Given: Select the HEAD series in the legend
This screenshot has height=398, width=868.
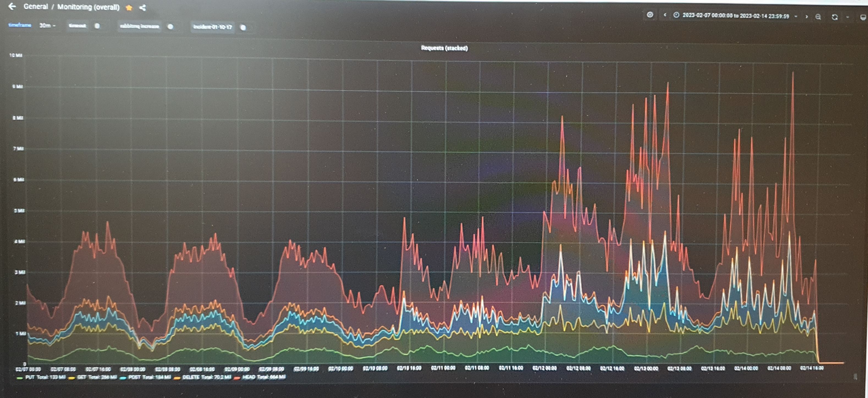Looking at the screenshot, I should coord(249,377).
